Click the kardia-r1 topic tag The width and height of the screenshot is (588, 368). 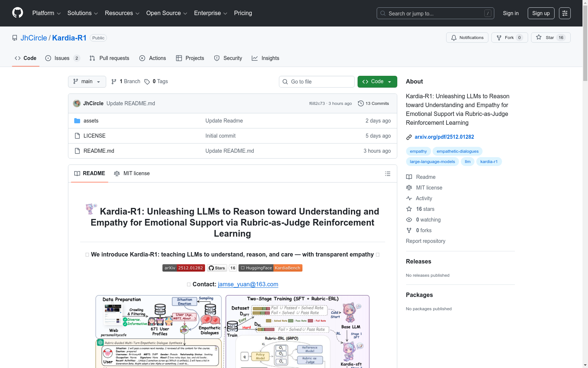coord(489,162)
